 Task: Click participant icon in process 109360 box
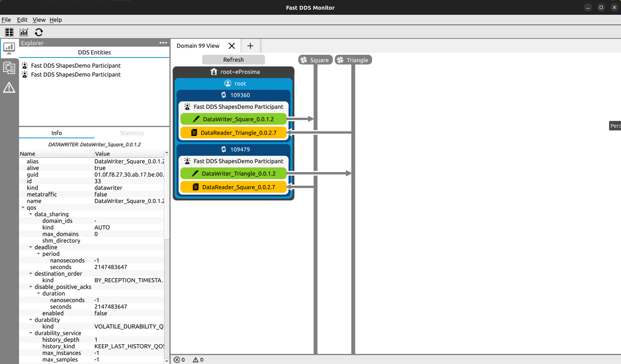pyautogui.click(x=187, y=106)
